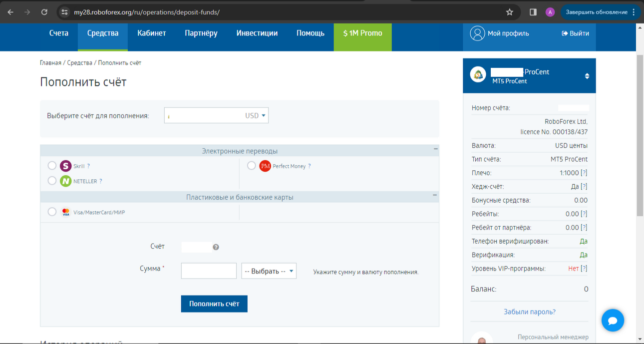644x344 pixels.
Task: Click the NETELLER logo icon
Action: (x=65, y=181)
